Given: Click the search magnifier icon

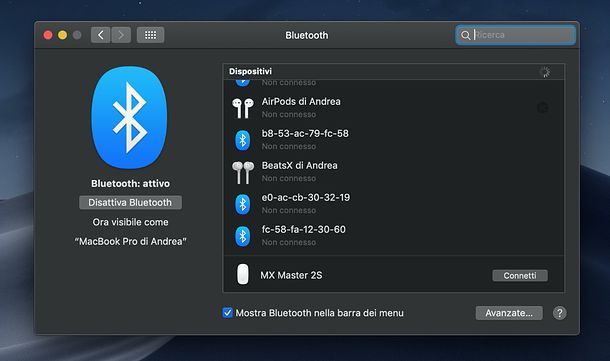Looking at the screenshot, I should pos(465,35).
